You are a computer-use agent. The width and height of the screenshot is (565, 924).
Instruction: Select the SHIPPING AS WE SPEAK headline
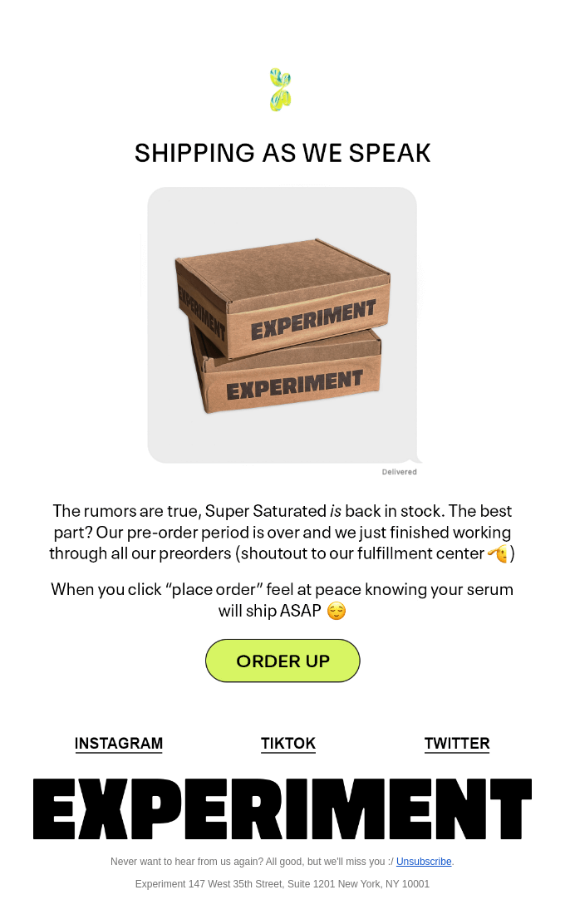[x=282, y=153]
